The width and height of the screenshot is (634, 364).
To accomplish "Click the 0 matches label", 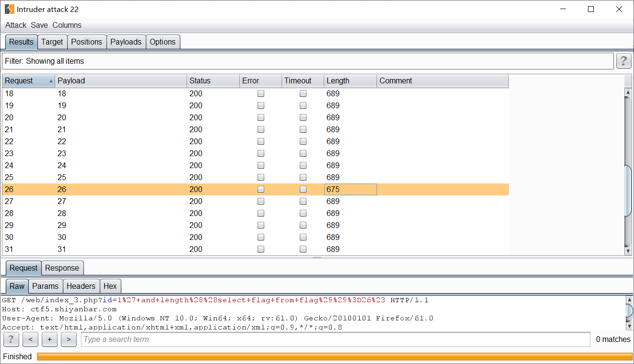I will click(613, 340).
